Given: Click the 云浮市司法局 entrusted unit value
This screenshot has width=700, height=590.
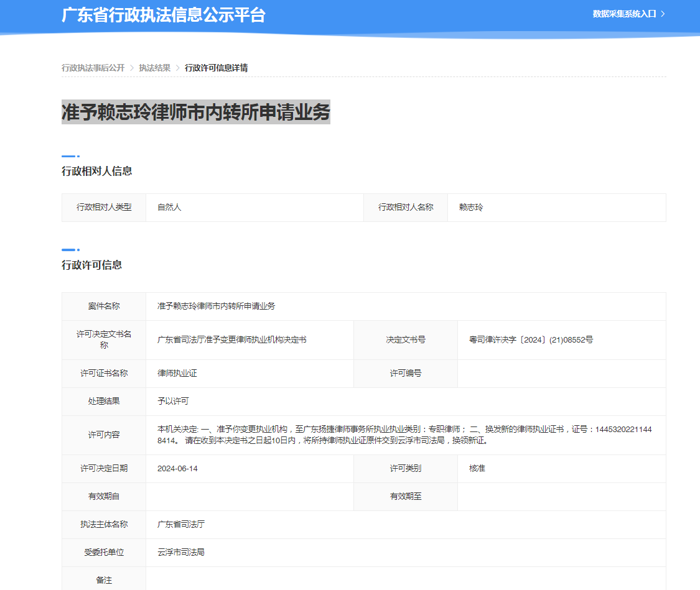Looking at the screenshot, I should [181, 552].
